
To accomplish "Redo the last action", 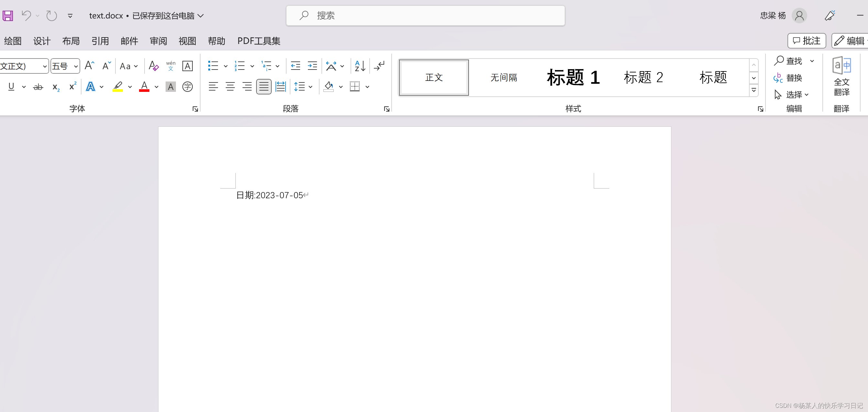I will tap(51, 16).
